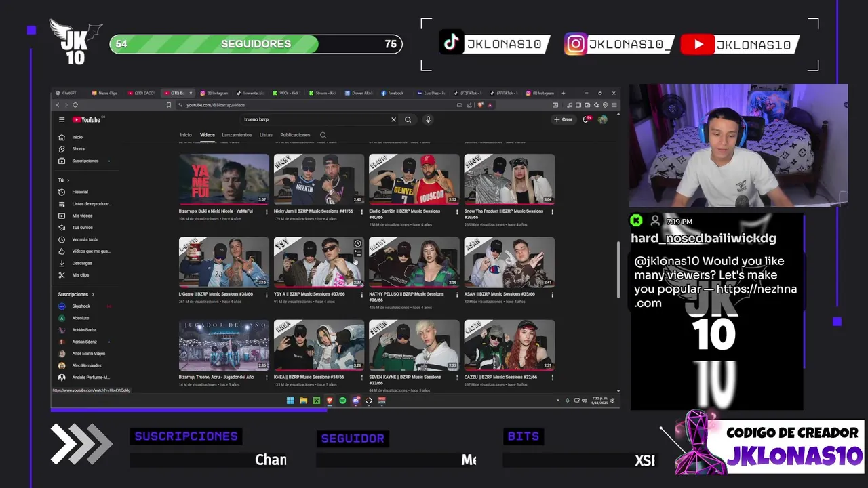Screen dimensions: 868x488
Task: Go back in the browser
Action: click(x=58, y=105)
